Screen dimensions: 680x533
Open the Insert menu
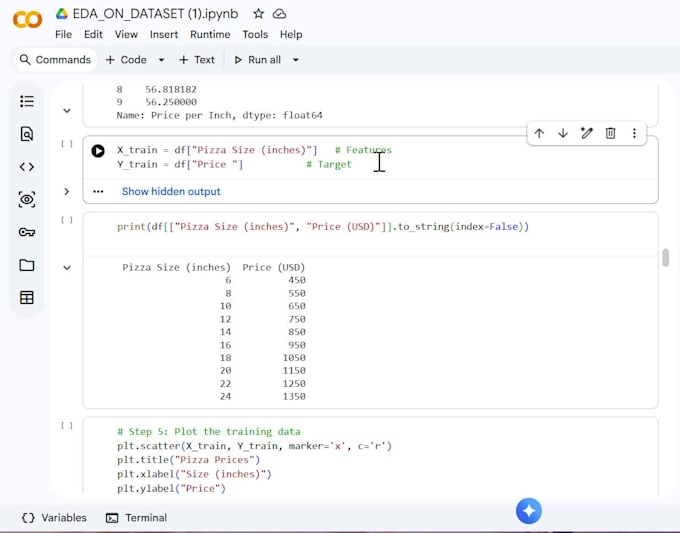click(164, 34)
